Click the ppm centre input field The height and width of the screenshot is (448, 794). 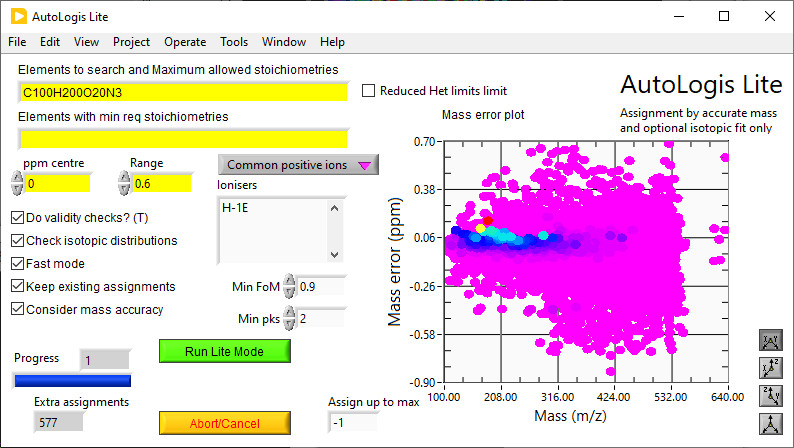pos(58,183)
